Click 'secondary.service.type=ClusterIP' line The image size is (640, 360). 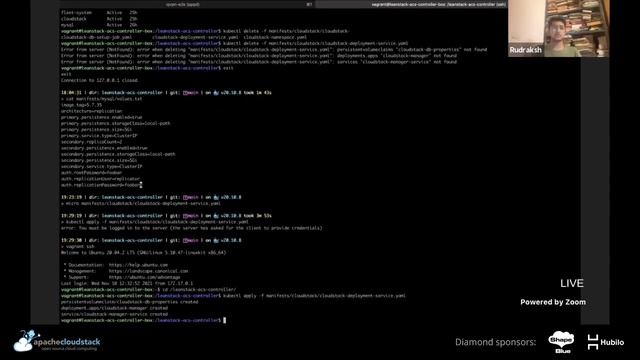102,167
